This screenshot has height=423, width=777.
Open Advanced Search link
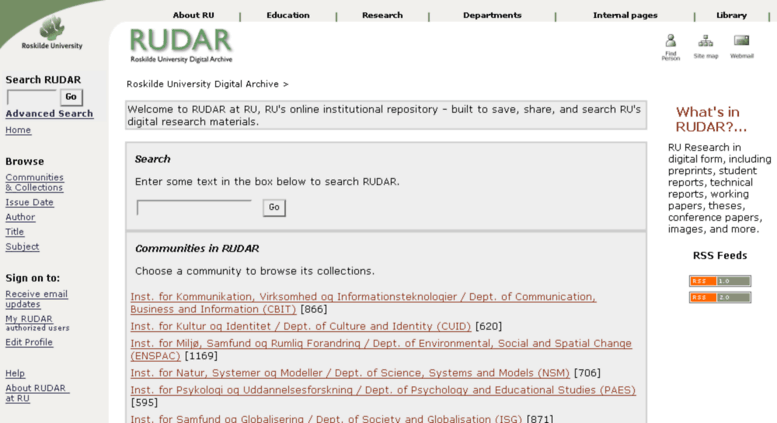pos(49,113)
